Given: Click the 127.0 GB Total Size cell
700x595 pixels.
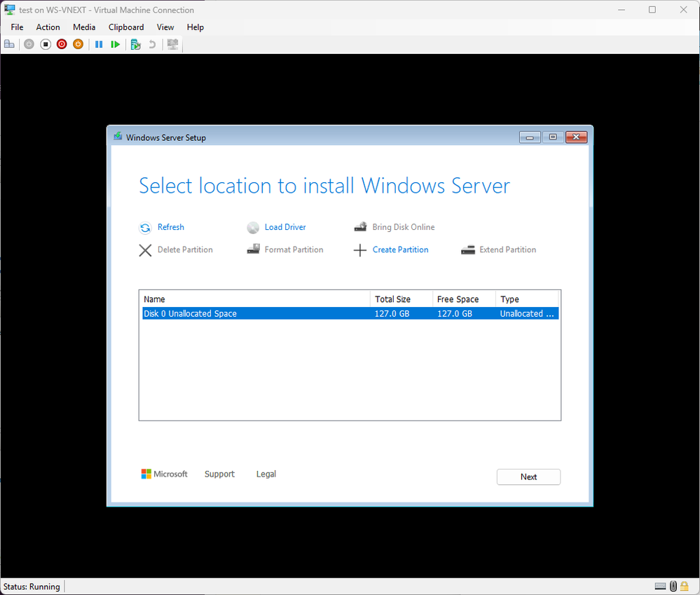Looking at the screenshot, I should pos(392,313).
